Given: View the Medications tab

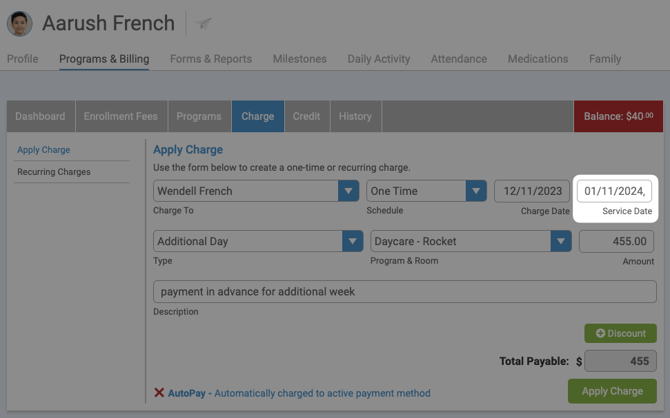Looking at the screenshot, I should click(x=538, y=59).
